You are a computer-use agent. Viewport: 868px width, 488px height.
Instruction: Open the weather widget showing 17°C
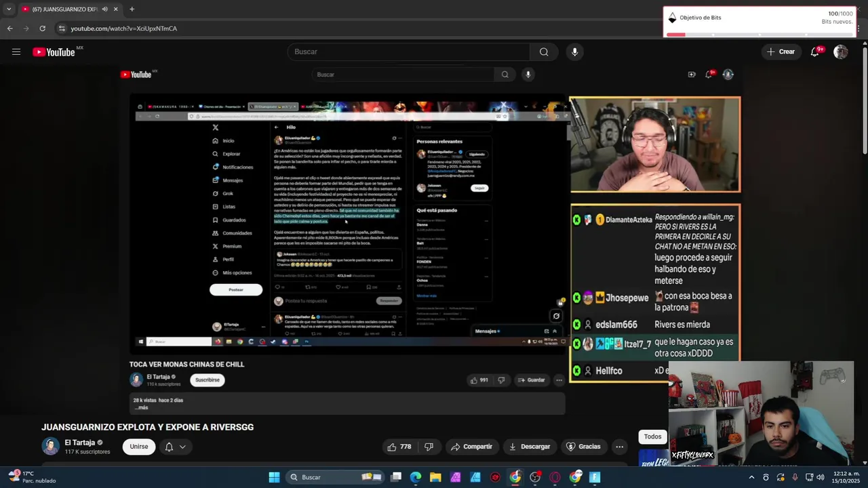click(x=31, y=477)
